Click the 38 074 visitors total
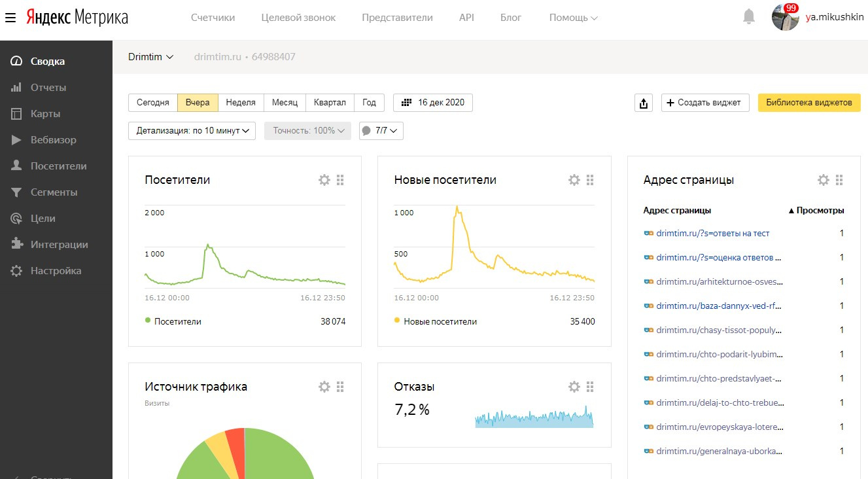The height and width of the screenshot is (479, 868). tap(333, 321)
